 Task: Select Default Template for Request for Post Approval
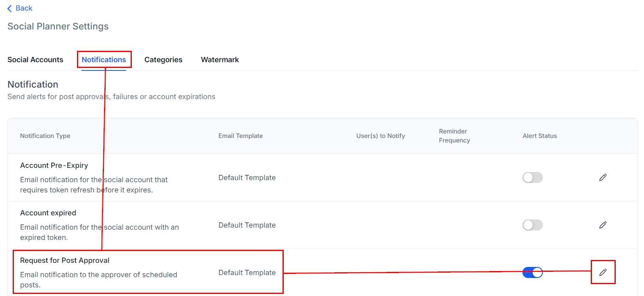tap(247, 273)
